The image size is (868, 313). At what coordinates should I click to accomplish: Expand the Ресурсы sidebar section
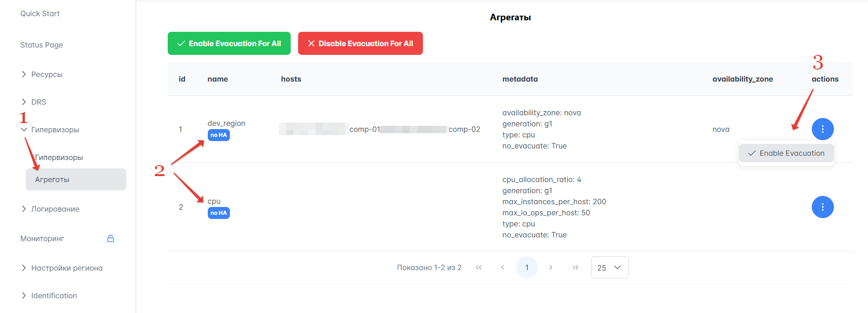coord(47,74)
